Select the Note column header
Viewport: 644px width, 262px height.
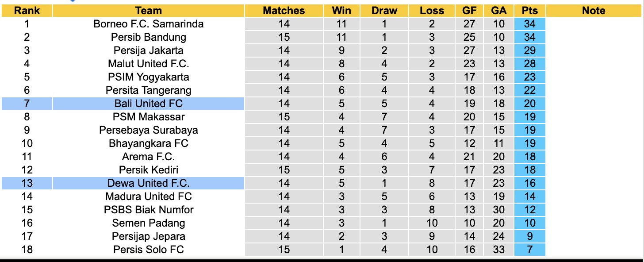click(x=594, y=11)
